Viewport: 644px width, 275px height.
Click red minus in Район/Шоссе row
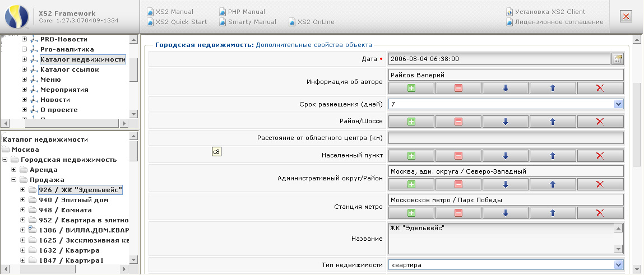click(x=458, y=122)
